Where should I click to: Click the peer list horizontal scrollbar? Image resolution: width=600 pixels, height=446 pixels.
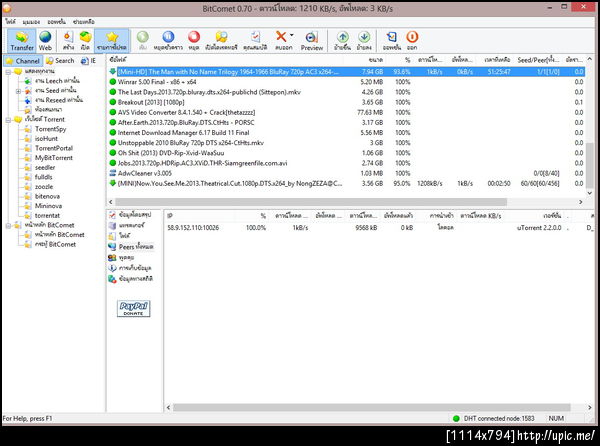coord(371,408)
